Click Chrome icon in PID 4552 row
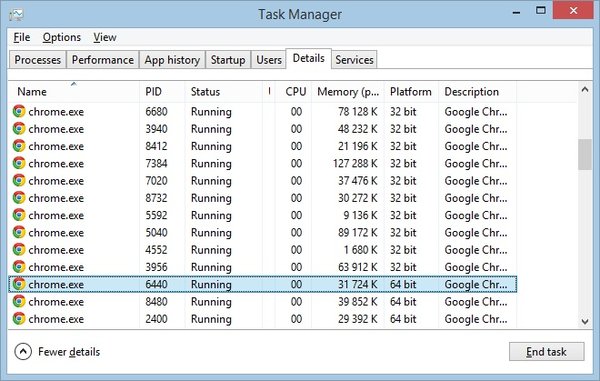 pyautogui.click(x=19, y=250)
